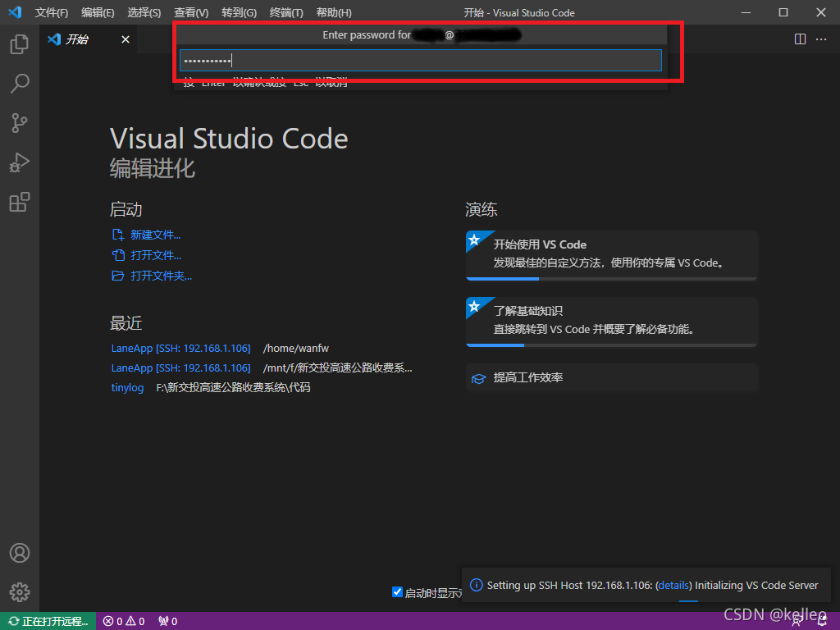Open the 终端(T) menu
The image size is (840, 630).
tap(286, 12)
